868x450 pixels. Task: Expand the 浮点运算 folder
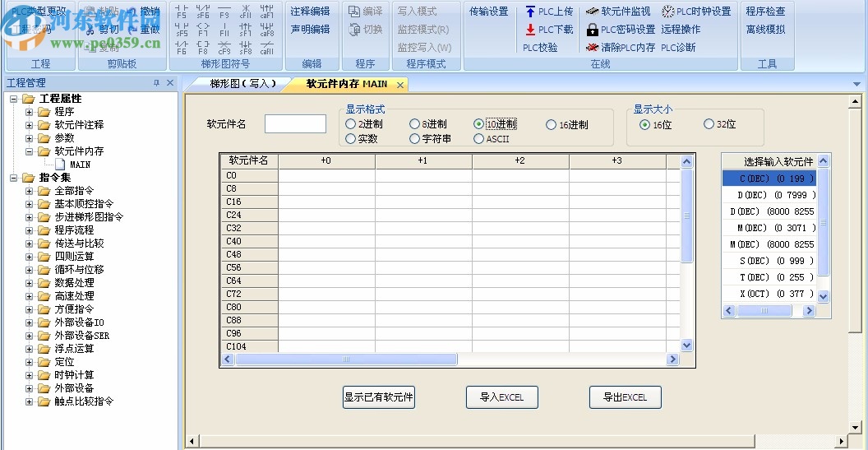[x=30, y=349]
